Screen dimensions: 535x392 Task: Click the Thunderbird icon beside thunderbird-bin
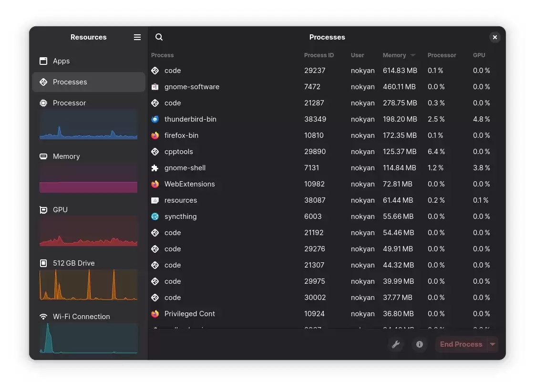[x=154, y=119]
